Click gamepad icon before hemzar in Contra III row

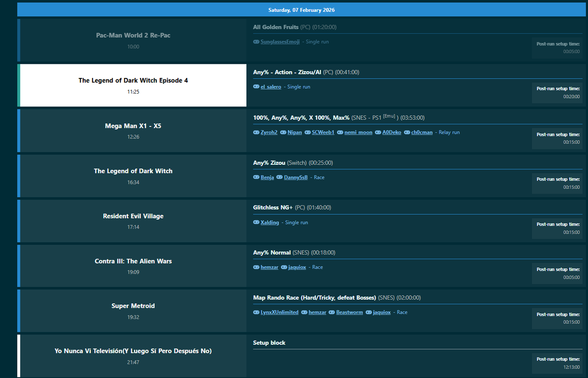[x=256, y=267]
